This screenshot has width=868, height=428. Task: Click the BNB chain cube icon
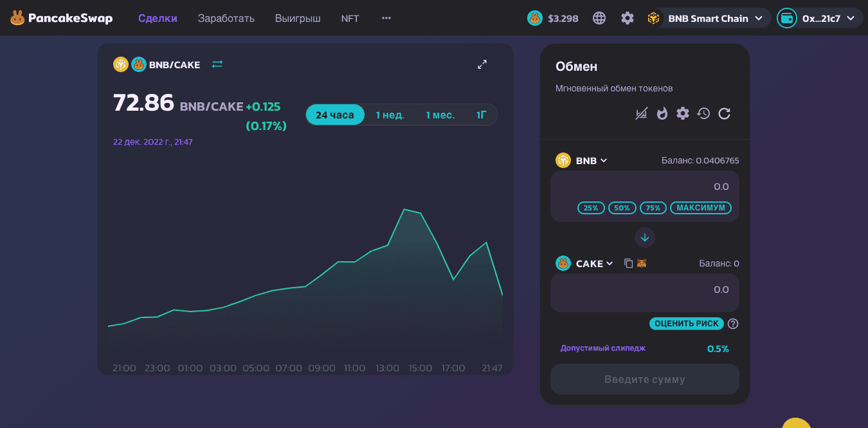click(654, 18)
